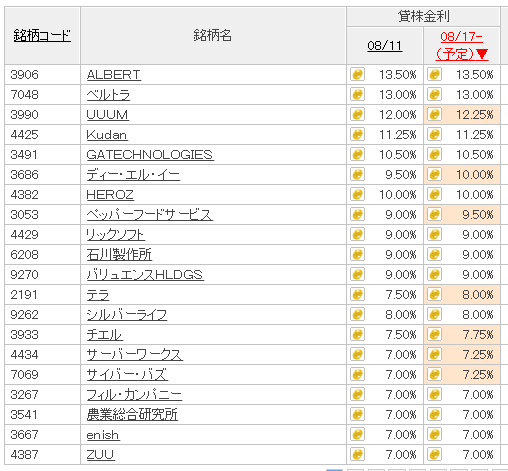Select stock code 3053 cell
Screen dimensions: 508x471
tap(42, 214)
